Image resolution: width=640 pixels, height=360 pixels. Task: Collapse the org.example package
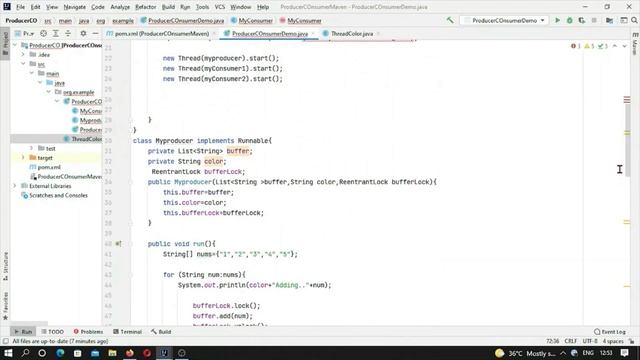(x=49, y=92)
